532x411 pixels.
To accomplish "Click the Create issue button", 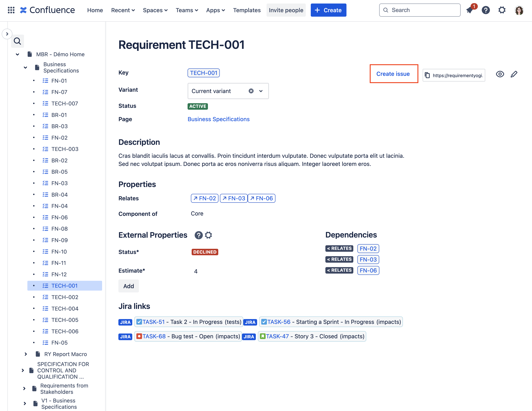I will [393, 74].
